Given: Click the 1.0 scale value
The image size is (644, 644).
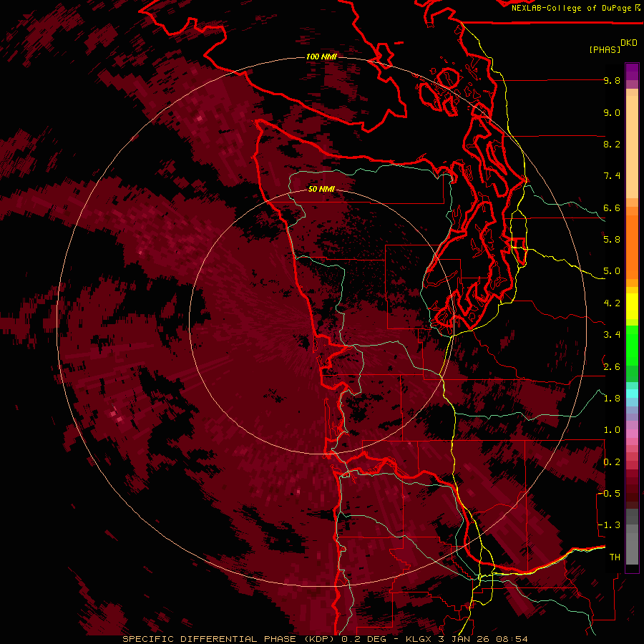Looking at the screenshot, I should pos(612,430).
